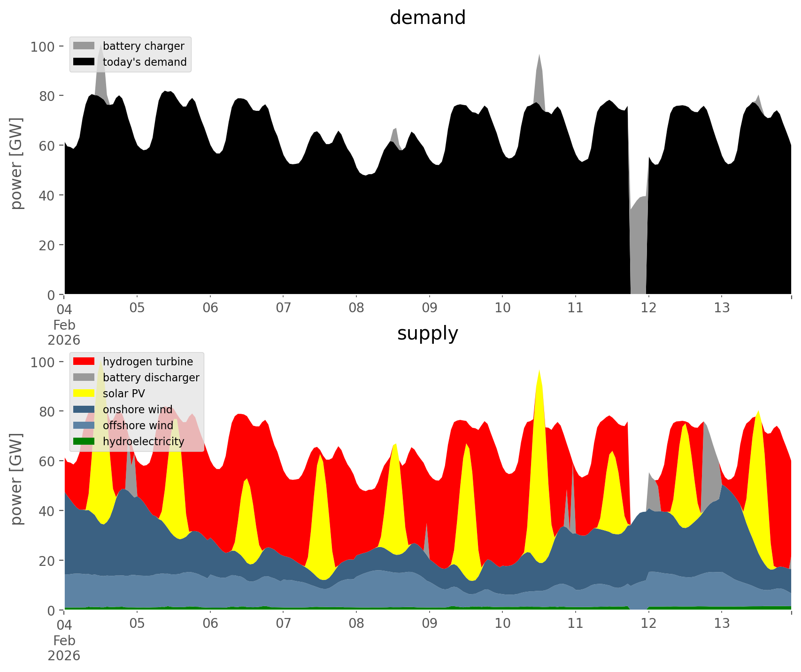Click the '40' y-axis tick on supply chart
Viewport: 801px width, 672px height.
coord(46,511)
